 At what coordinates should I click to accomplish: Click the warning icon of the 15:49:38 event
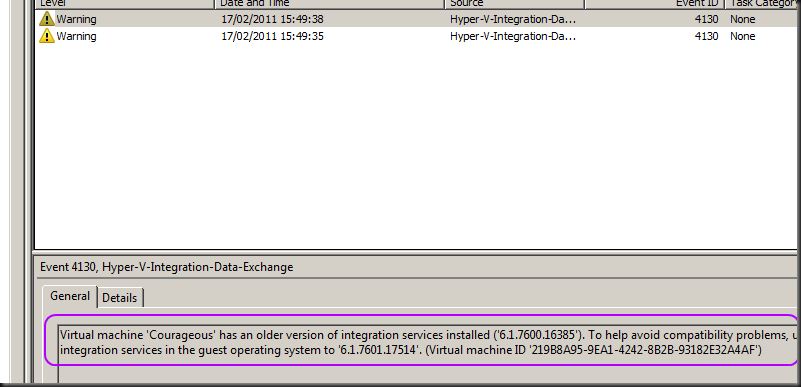[x=46, y=19]
